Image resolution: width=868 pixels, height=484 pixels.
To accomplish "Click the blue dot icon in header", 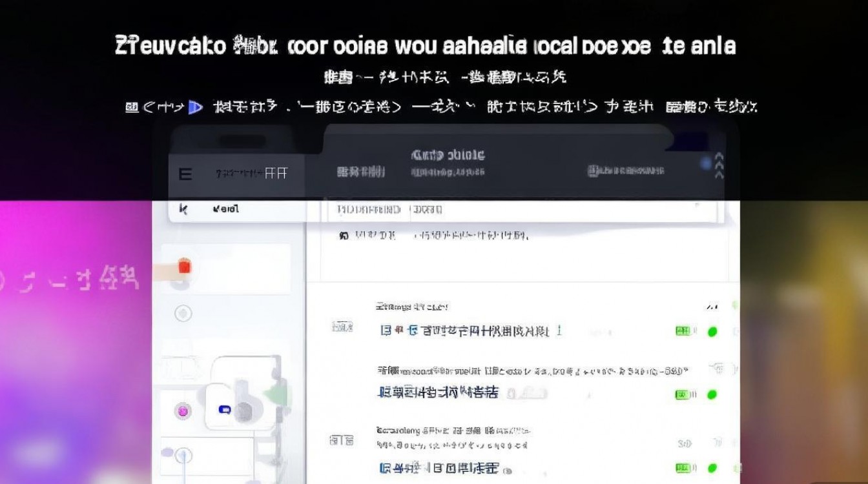I will coord(707,163).
